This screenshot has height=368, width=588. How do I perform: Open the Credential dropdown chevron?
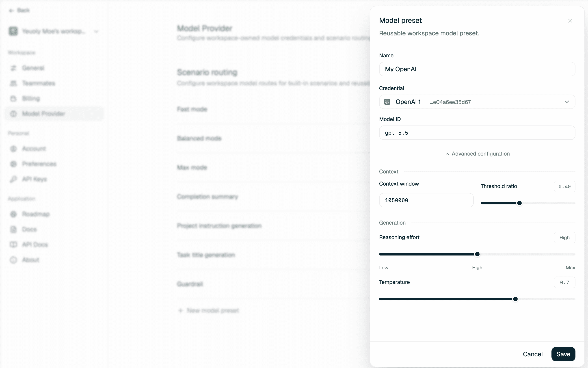pyautogui.click(x=567, y=102)
